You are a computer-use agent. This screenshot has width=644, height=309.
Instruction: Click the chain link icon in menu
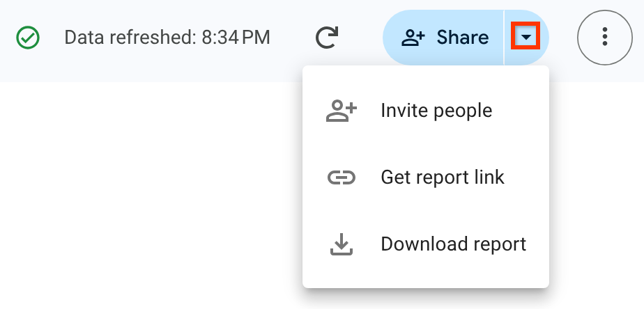(x=341, y=177)
